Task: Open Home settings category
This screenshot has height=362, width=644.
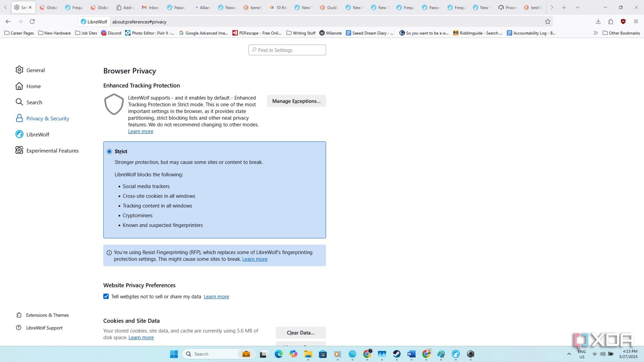Action: click(28, 86)
